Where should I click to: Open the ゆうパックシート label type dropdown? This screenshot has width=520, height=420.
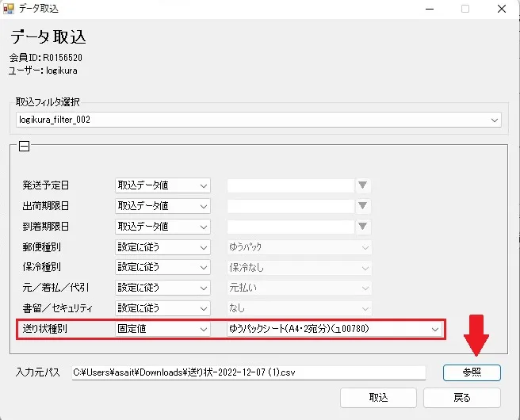pyautogui.click(x=335, y=329)
